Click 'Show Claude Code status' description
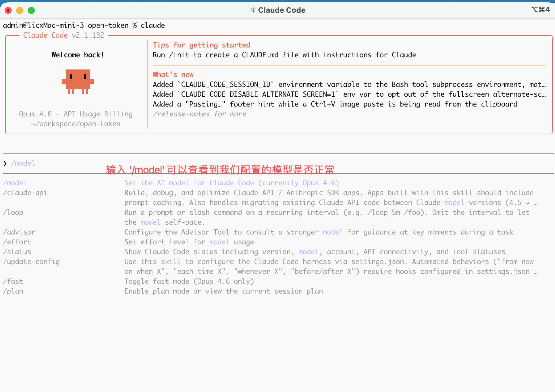The image size is (555, 392). point(315,252)
